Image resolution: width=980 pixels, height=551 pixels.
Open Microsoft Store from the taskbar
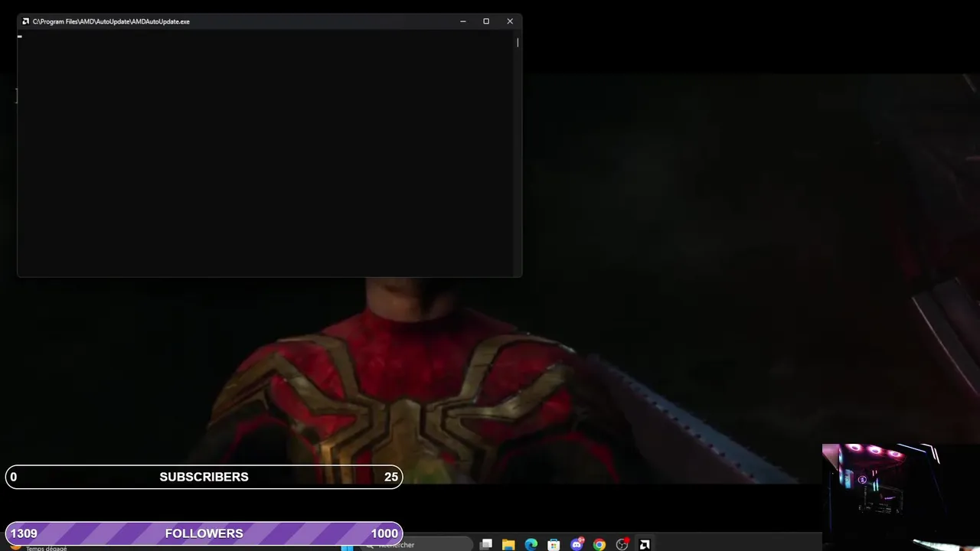click(x=554, y=545)
